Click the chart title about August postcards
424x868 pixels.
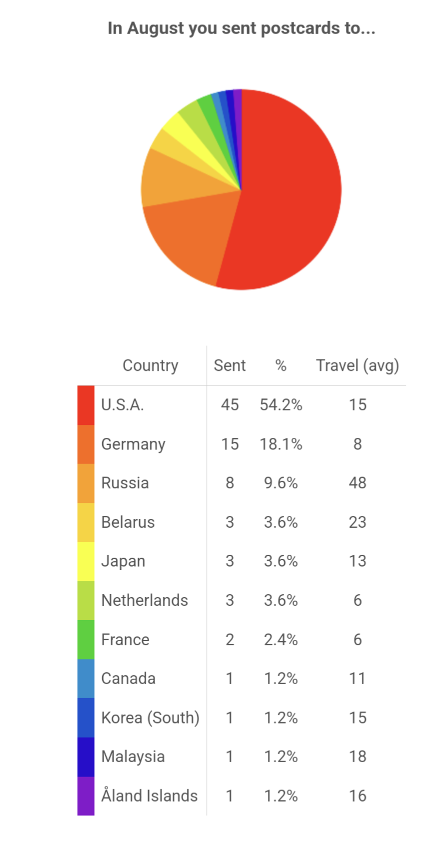[241, 28]
